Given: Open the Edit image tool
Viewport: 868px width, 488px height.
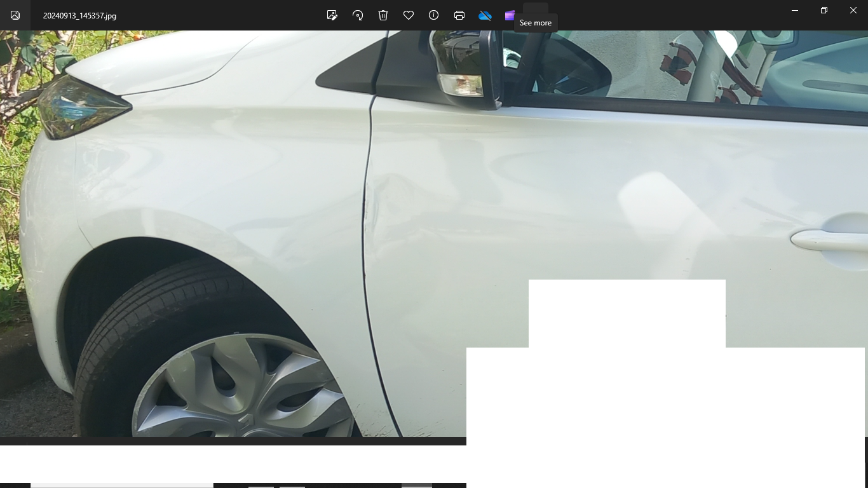Looking at the screenshot, I should (x=332, y=15).
